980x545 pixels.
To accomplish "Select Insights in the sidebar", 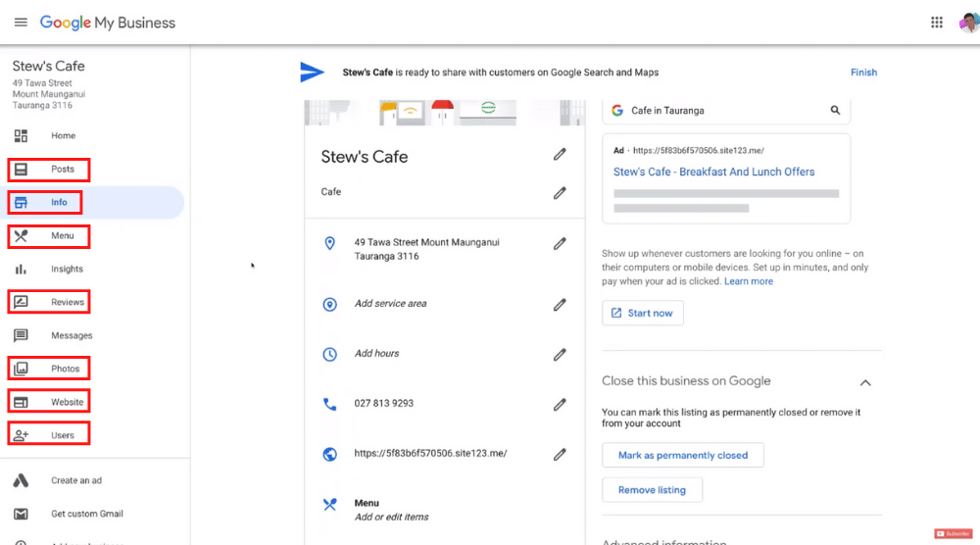I will click(67, 269).
